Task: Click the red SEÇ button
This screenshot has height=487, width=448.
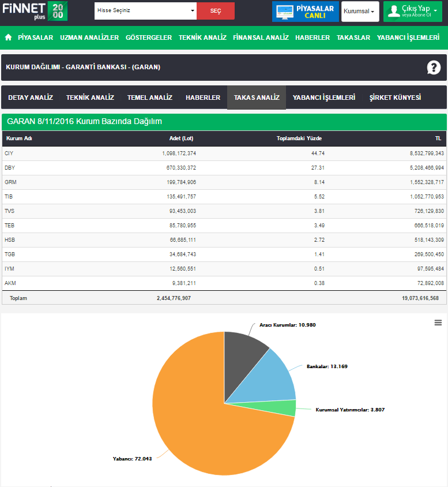Action: (216, 11)
